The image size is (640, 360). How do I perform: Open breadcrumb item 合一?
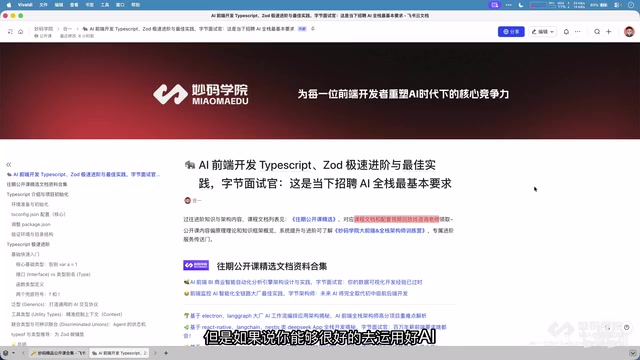coord(67,29)
